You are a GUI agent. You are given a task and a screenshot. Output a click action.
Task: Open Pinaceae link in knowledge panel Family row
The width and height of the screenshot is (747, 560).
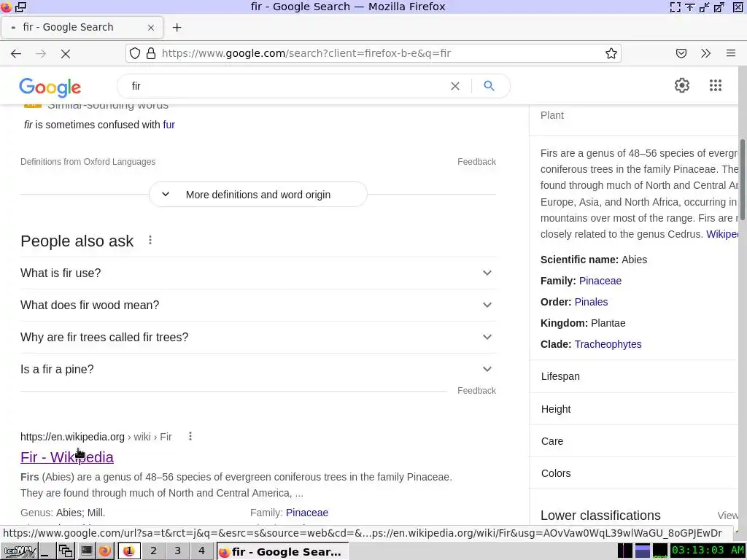tap(600, 281)
